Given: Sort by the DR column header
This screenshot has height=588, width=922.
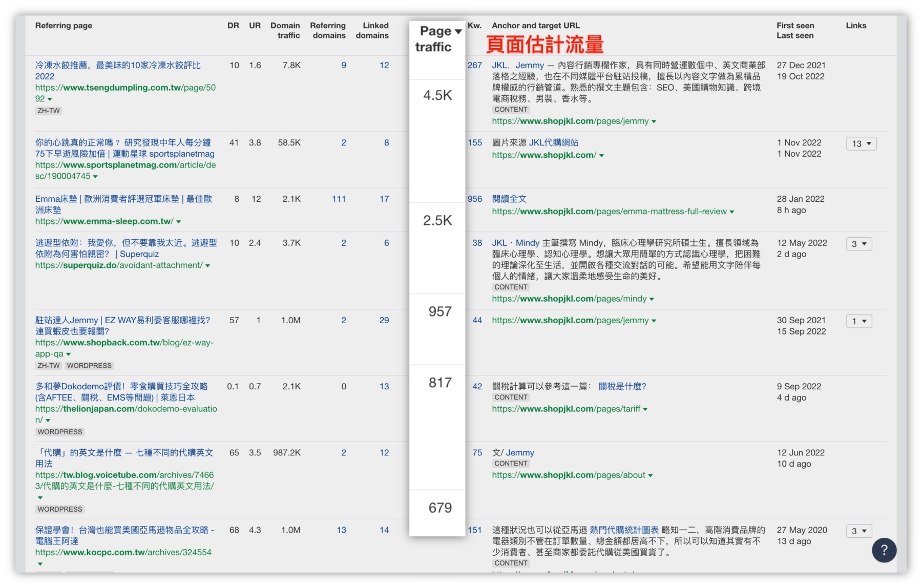Looking at the screenshot, I should pyautogui.click(x=234, y=26).
